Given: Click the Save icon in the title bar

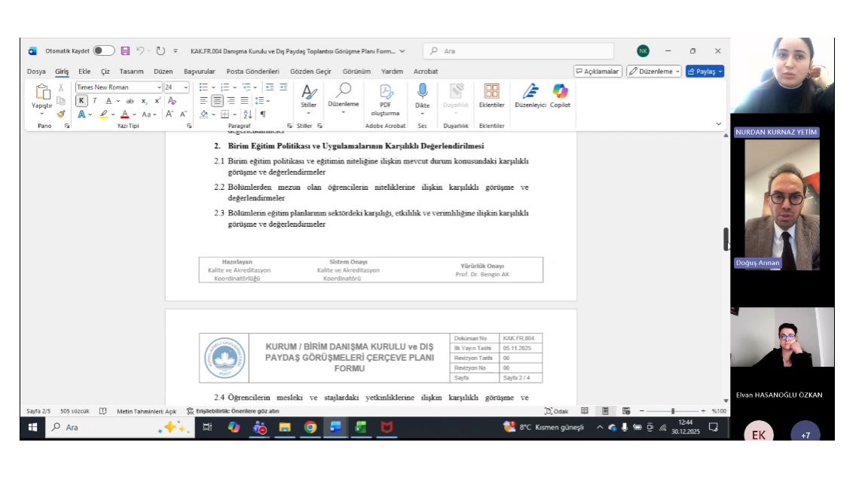Looking at the screenshot, I should 125,51.
